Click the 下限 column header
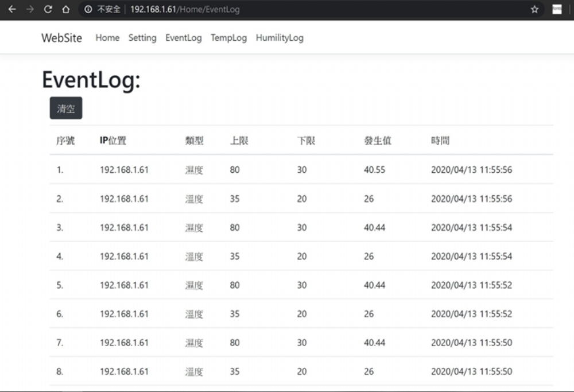The width and height of the screenshot is (574, 392). (306, 141)
